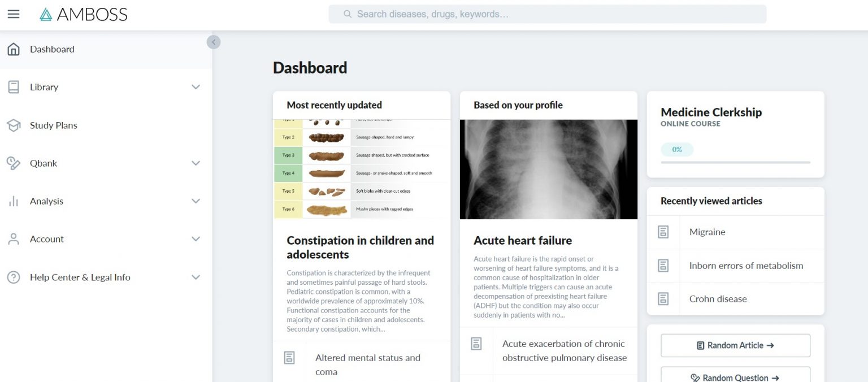Click the Study Plans graduation icon
868x382 pixels.
pyautogui.click(x=12, y=125)
